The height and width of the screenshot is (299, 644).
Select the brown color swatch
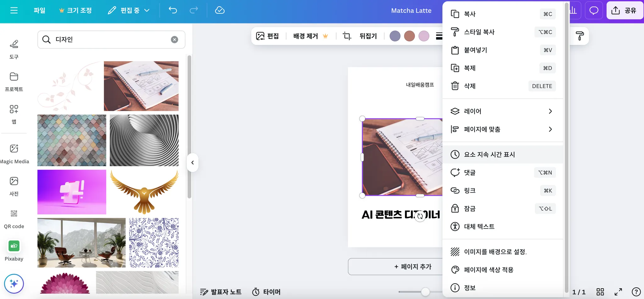coord(409,36)
